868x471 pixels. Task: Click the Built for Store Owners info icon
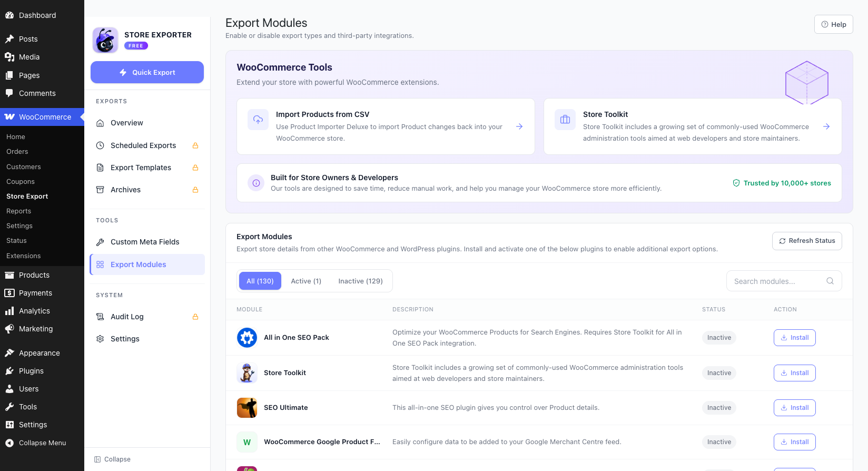click(256, 183)
